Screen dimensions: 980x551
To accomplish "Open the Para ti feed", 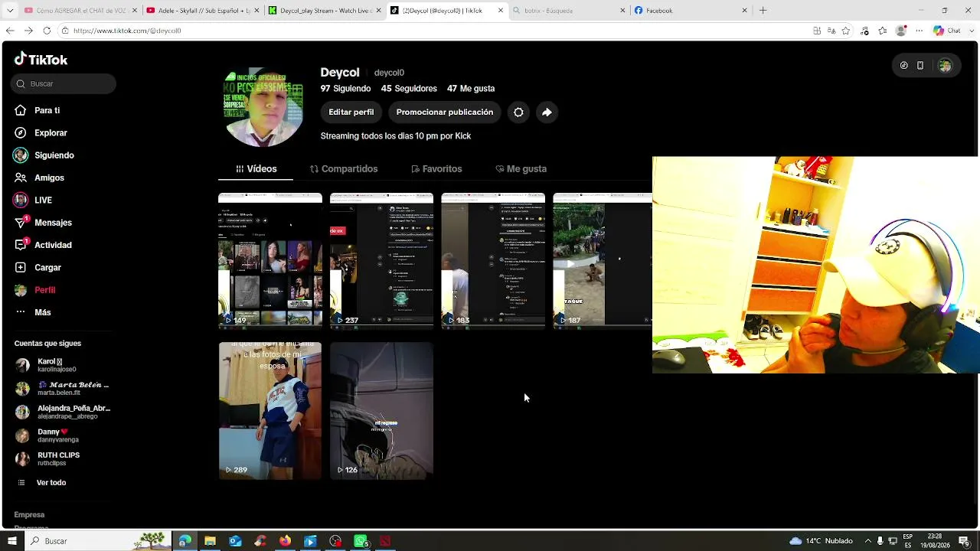I will (x=37, y=110).
